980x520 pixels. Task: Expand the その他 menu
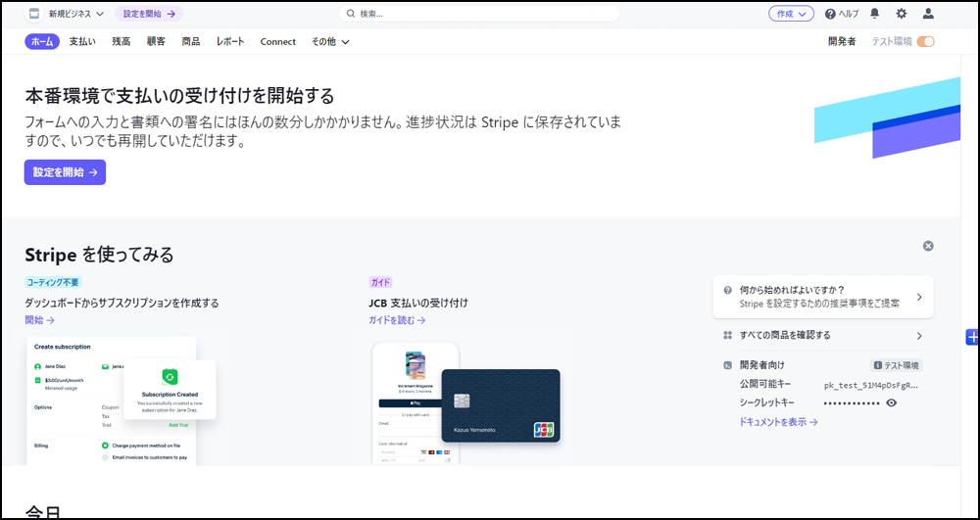pyautogui.click(x=330, y=41)
